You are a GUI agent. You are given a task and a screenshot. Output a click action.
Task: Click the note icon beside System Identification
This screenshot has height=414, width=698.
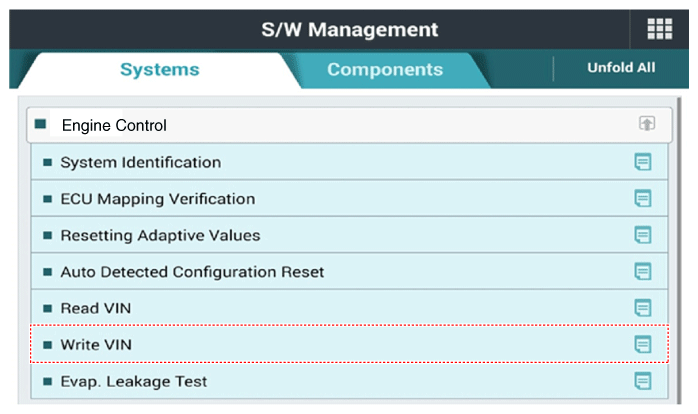[x=643, y=162]
